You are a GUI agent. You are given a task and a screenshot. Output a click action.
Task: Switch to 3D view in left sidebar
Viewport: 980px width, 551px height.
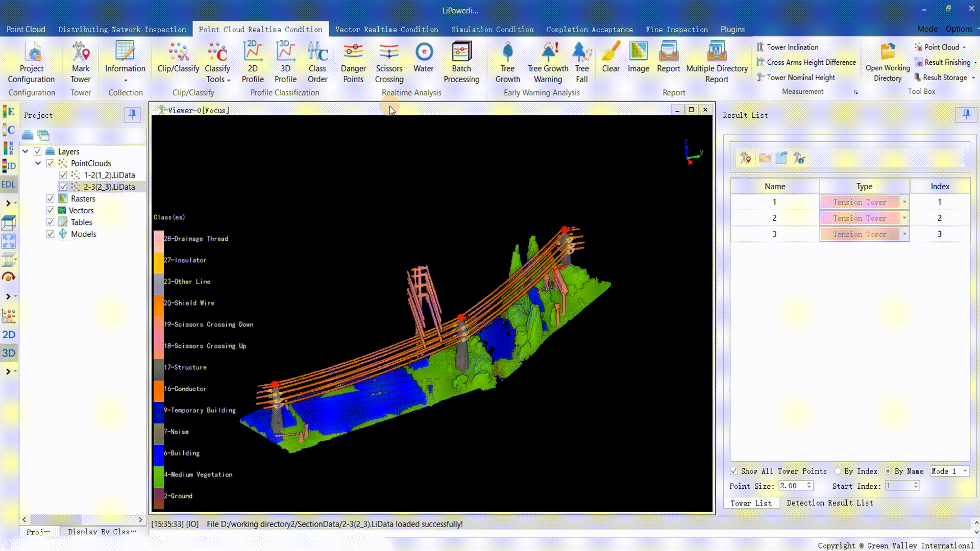click(x=9, y=353)
